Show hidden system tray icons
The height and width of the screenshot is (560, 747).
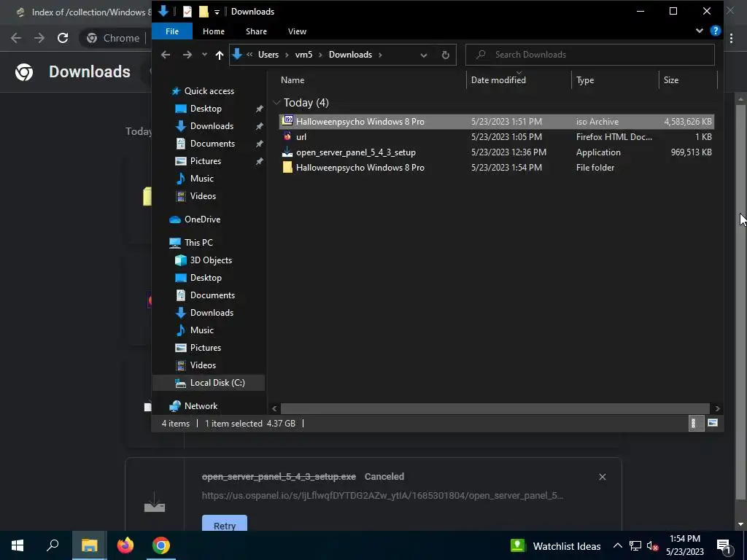(617, 545)
